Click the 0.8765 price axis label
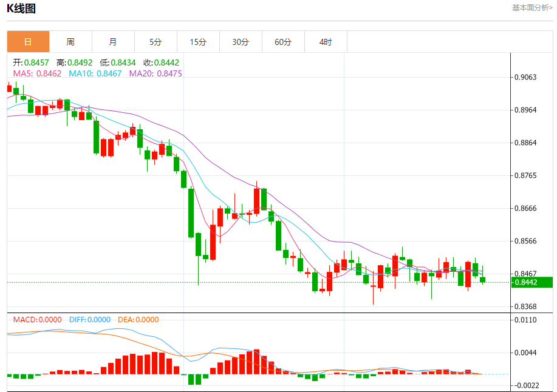Screen dimensions: 557x392 [x=525, y=175]
